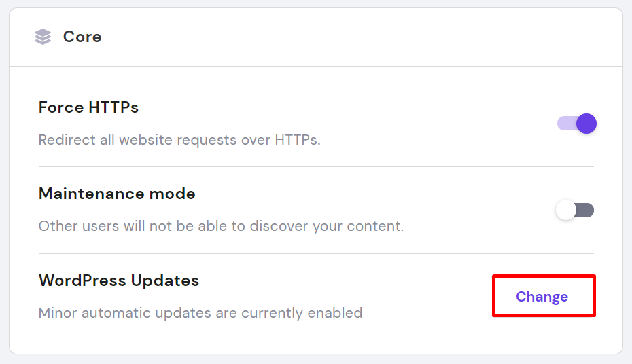Disable the Force HTTPS toggle

[577, 124]
